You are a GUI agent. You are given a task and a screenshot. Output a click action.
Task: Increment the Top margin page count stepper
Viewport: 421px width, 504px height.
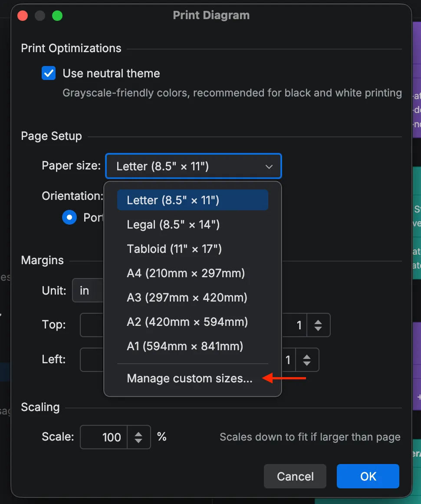pyautogui.click(x=319, y=321)
